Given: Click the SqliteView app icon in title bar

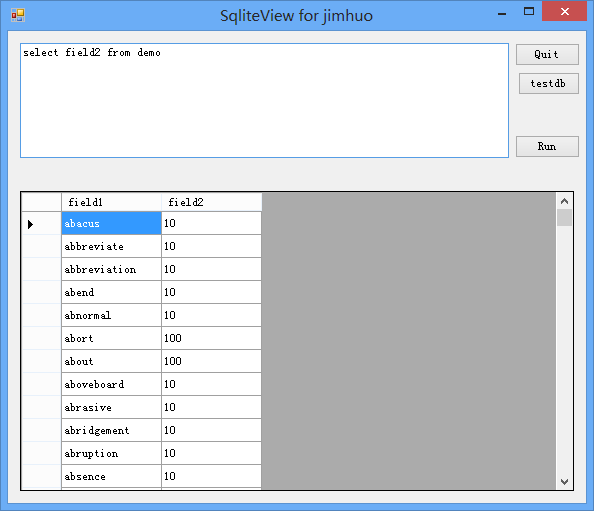Looking at the screenshot, I should 18,15.
